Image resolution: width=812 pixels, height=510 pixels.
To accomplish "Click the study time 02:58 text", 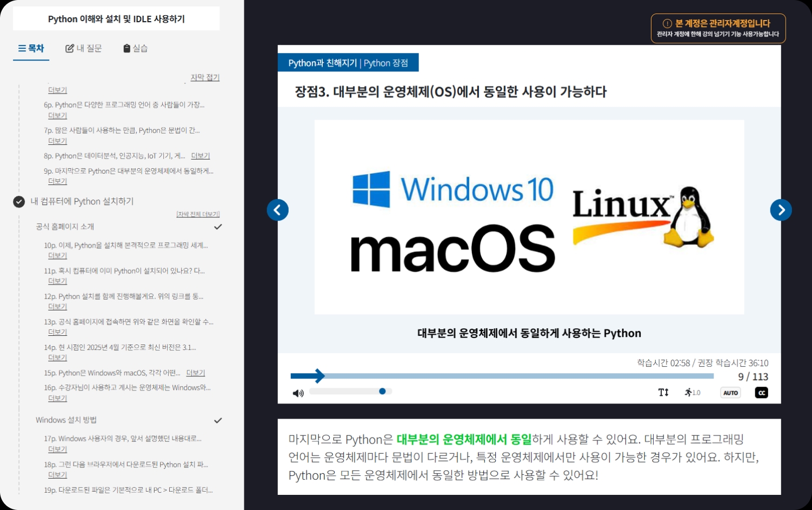I will (663, 363).
